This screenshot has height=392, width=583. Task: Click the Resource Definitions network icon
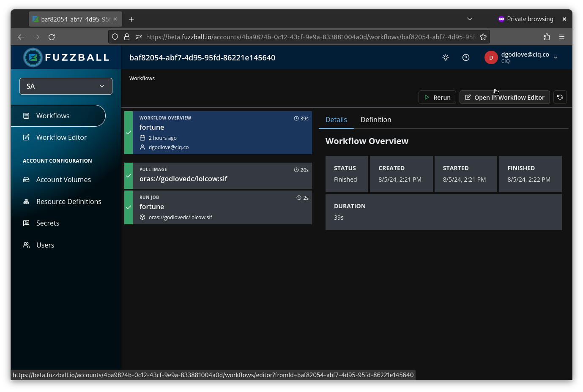tap(26, 201)
